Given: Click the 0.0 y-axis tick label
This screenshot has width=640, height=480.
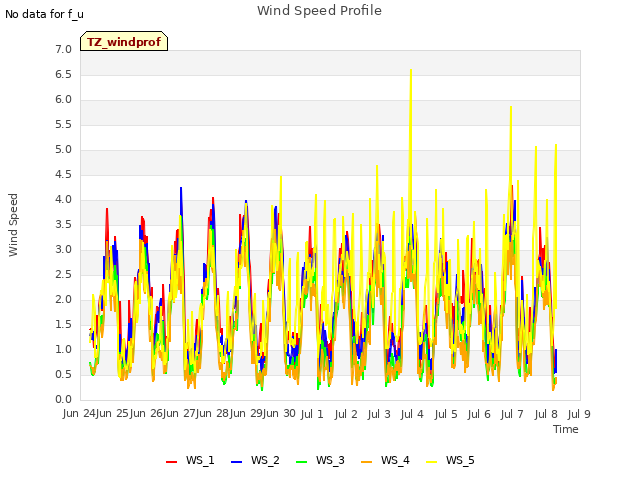Looking at the screenshot, I should tap(63, 399).
